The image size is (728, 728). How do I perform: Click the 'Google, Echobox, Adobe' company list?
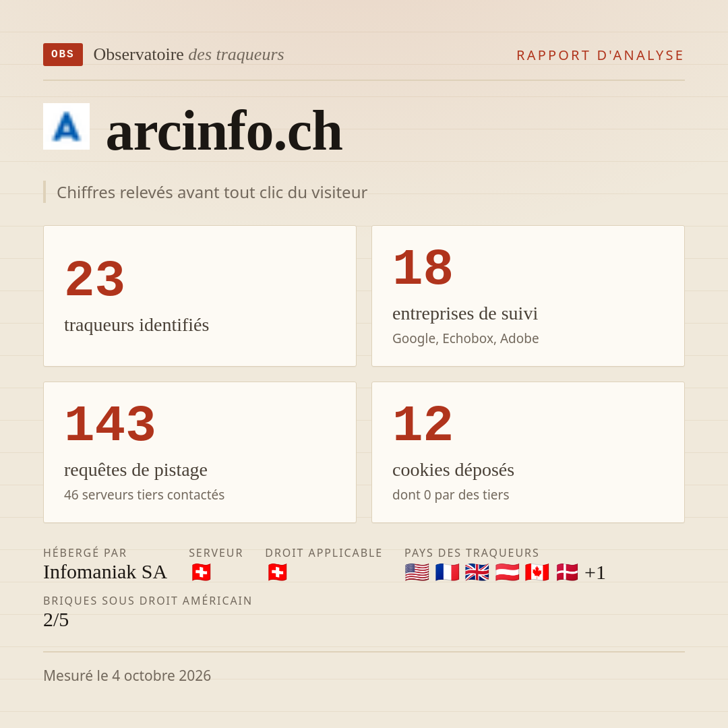[465, 338]
